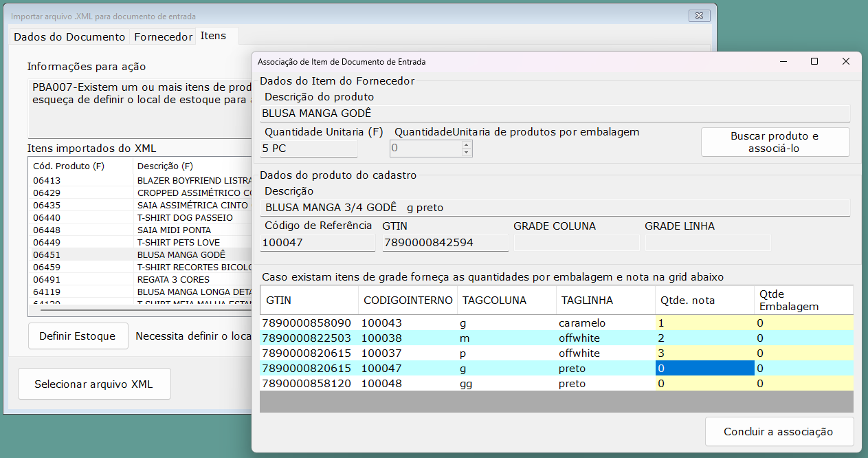The width and height of the screenshot is (868, 458).
Task: Switch to Dados do Documento tab
Action: coord(69,37)
